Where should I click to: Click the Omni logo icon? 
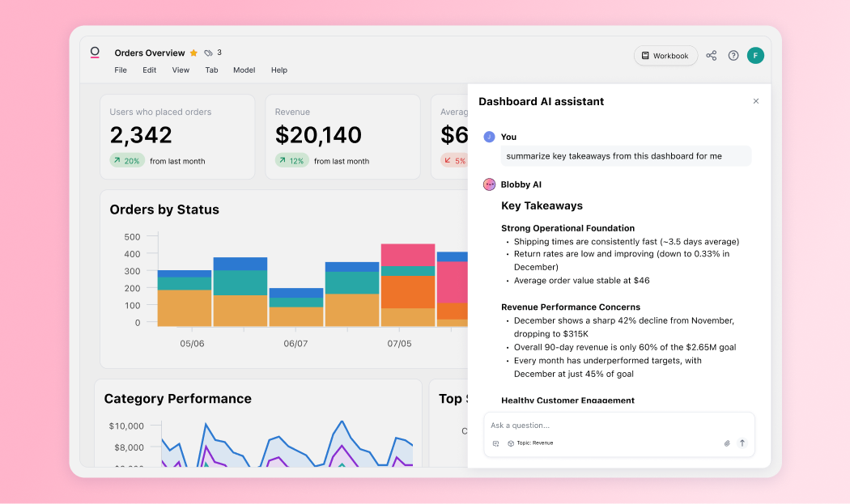click(x=95, y=53)
